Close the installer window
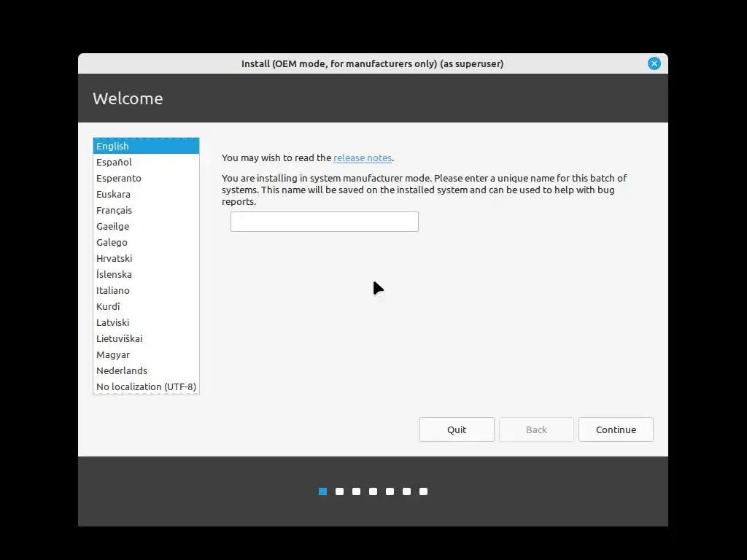Viewport: 747px width, 560px height. coord(654,63)
